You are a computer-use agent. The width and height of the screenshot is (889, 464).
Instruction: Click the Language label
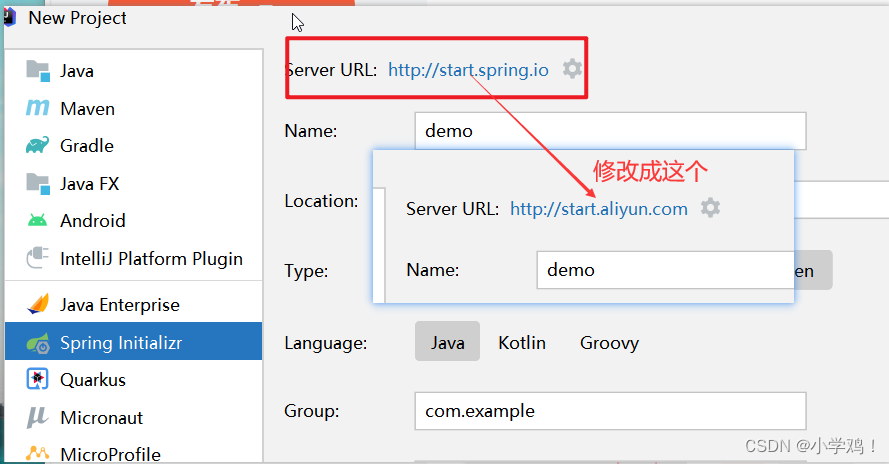tap(325, 343)
